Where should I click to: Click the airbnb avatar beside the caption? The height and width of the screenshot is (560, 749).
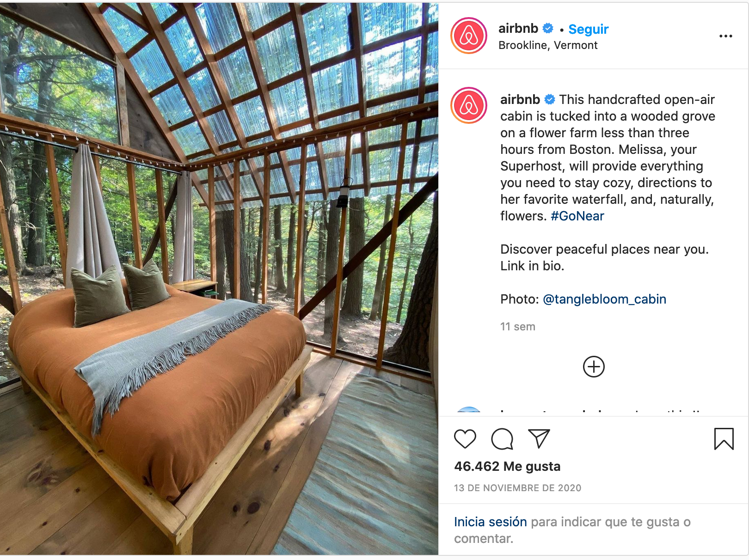[469, 105]
